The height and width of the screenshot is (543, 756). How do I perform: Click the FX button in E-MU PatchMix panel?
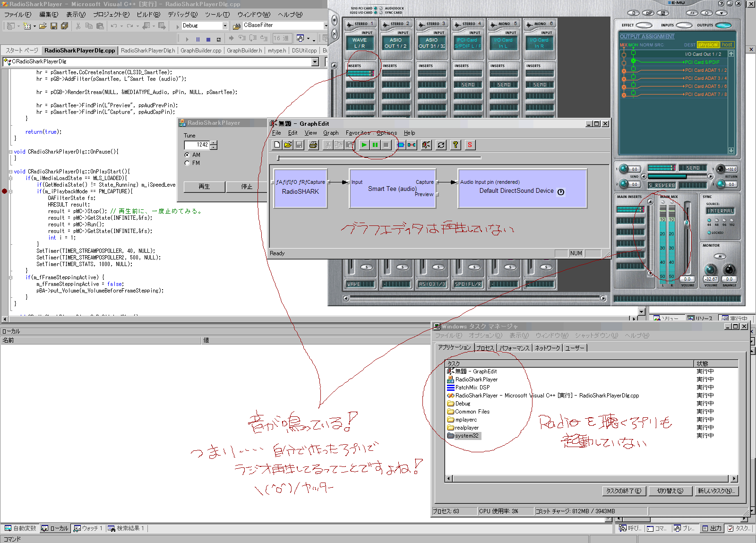click(692, 13)
